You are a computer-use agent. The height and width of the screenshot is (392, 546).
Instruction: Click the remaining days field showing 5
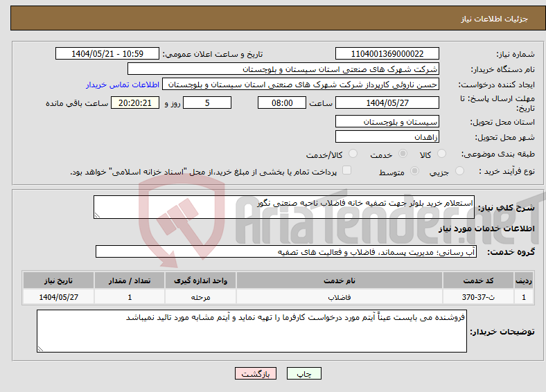point(207,103)
